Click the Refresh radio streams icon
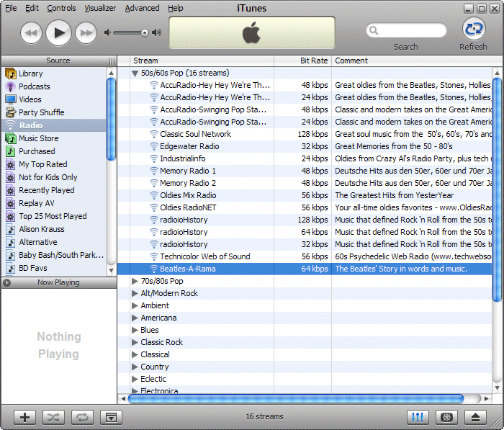The image size is (504, 430). [473, 30]
